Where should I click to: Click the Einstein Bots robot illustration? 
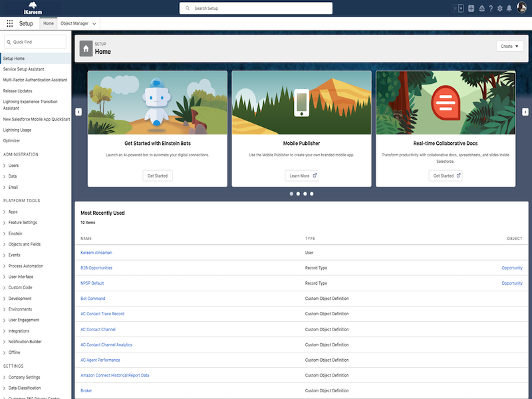[x=158, y=102]
